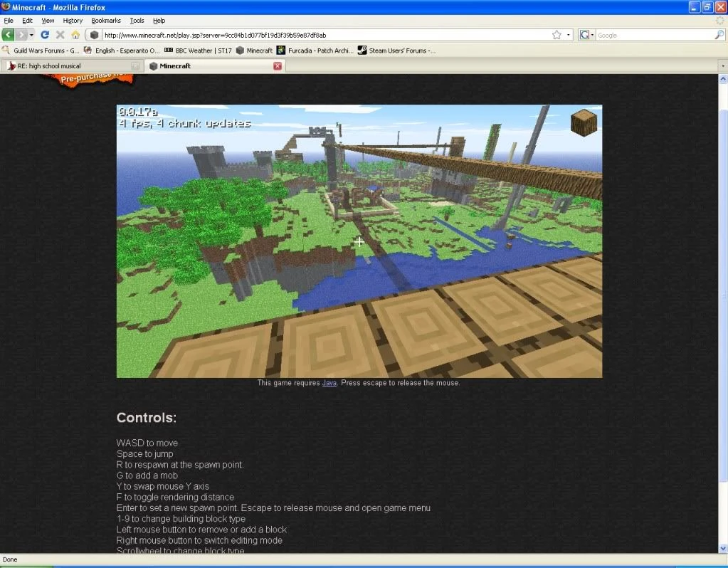728x568 pixels.
Task: Open the Bookmarks menu
Action: [106, 21]
